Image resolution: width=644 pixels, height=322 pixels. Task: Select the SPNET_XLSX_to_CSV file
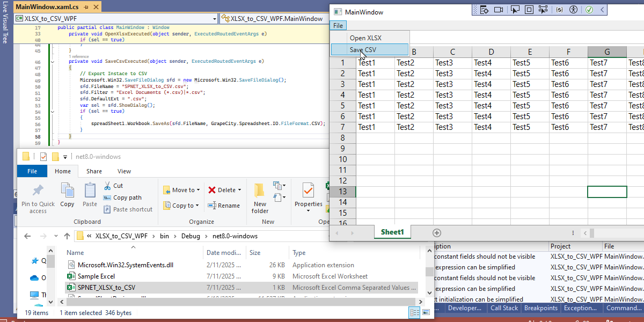click(241, 288)
